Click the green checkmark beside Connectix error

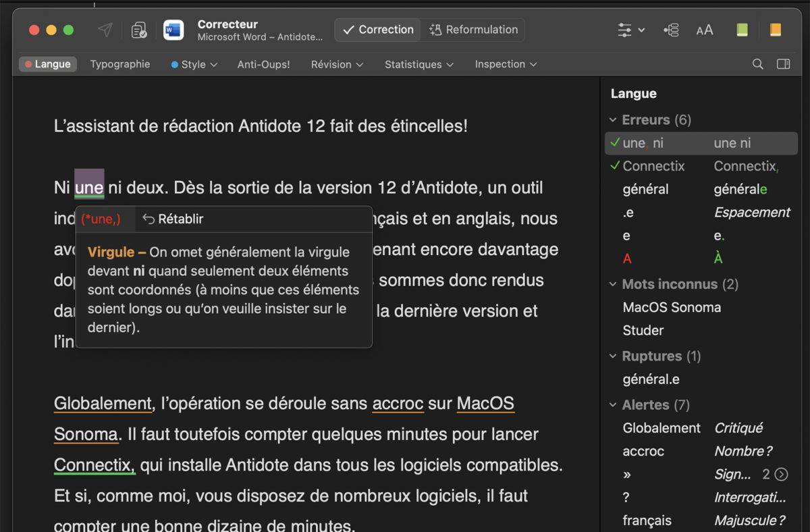tap(615, 165)
